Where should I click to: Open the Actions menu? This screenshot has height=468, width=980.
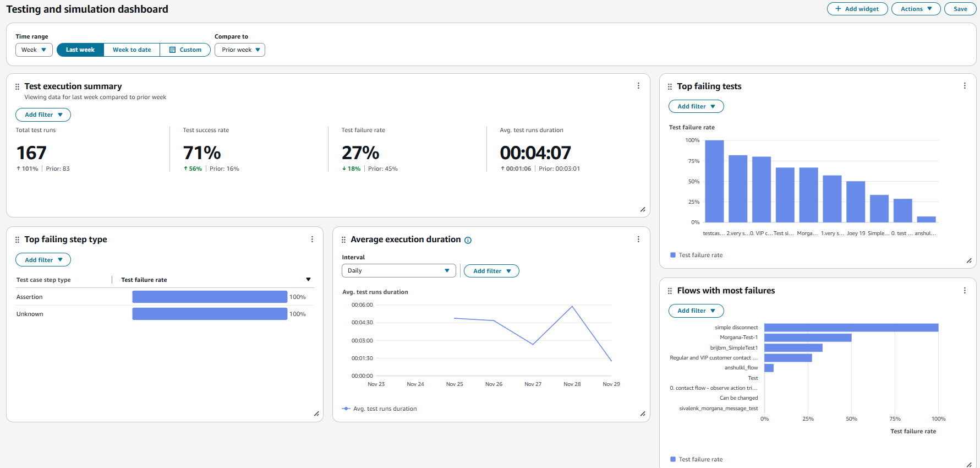tap(916, 9)
